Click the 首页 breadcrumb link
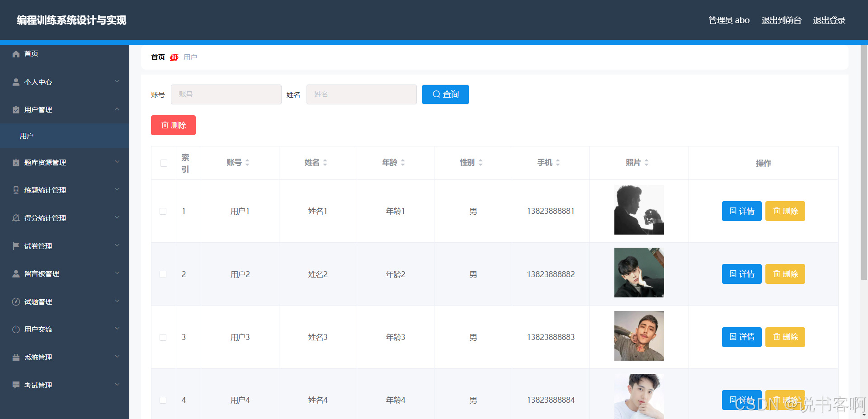The height and width of the screenshot is (419, 868). coord(158,57)
